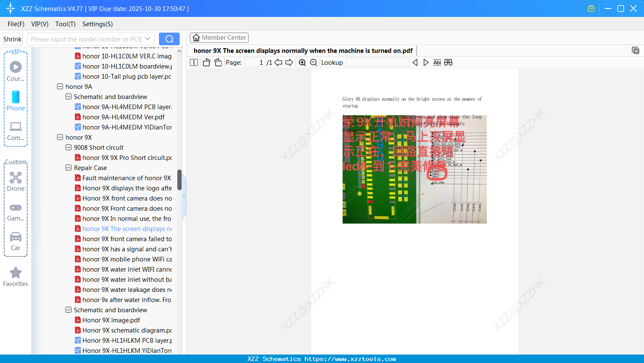Open honor 10-Tail plug pcb layer file
The image size is (644, 363).
pyautogui.click(x=123, y=76)
